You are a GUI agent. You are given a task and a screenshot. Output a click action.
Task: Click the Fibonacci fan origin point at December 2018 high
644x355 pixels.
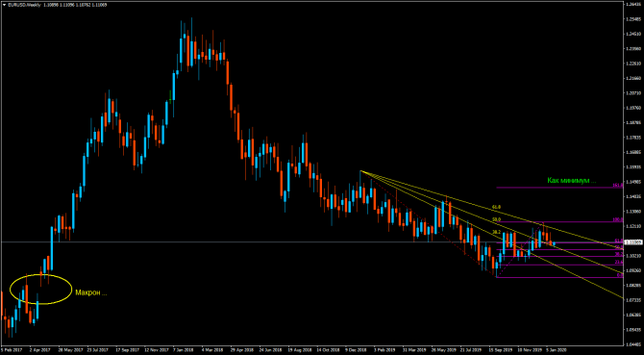[x=360, y=171]
